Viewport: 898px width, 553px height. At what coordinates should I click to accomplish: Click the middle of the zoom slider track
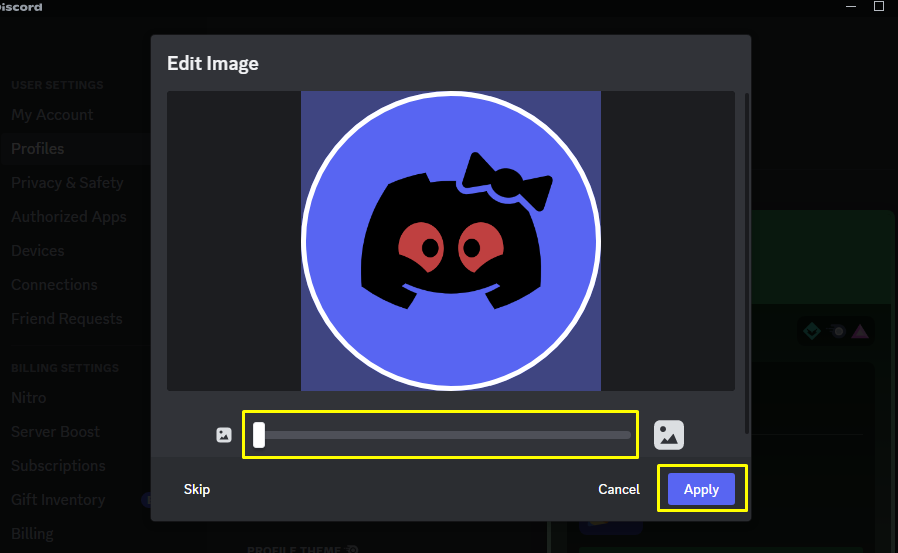442,435
